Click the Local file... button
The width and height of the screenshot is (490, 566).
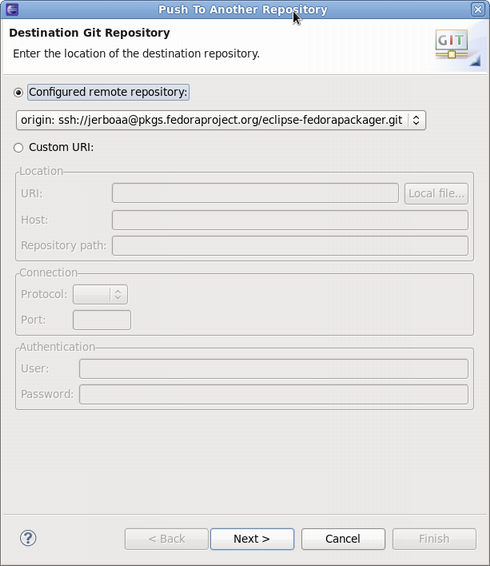pos(436,194)
